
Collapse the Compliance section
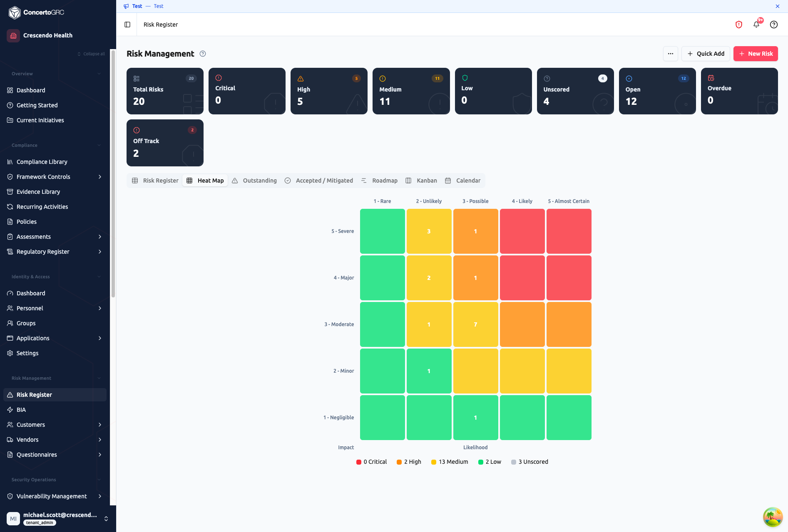99,145
